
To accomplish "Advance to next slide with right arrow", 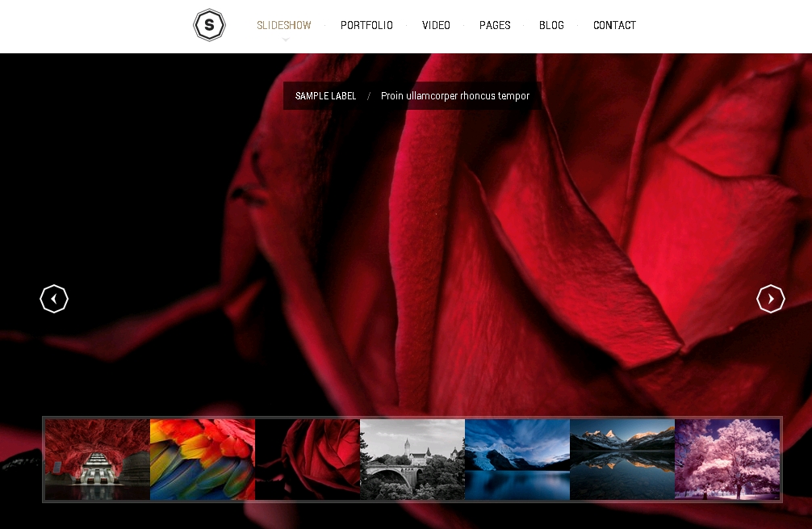I will point(770,299).
